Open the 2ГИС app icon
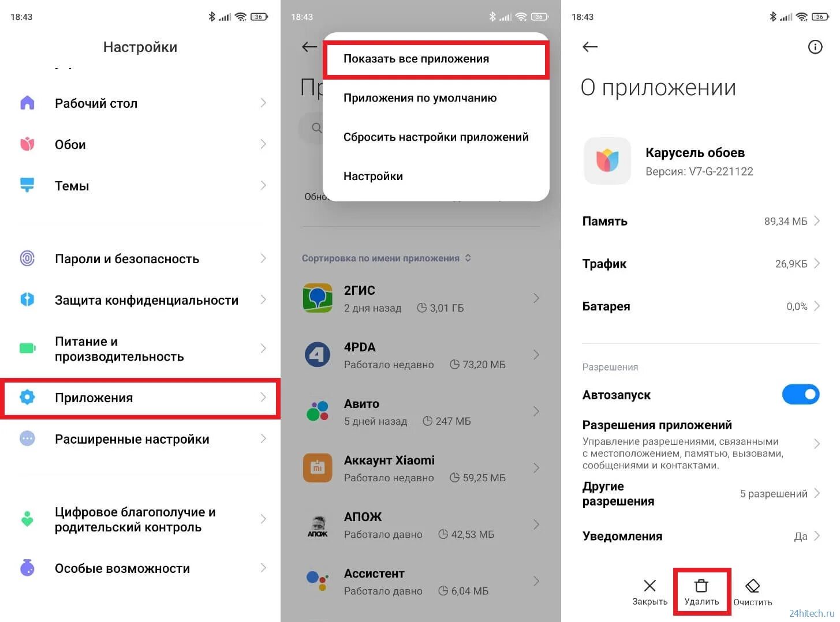 318,298
